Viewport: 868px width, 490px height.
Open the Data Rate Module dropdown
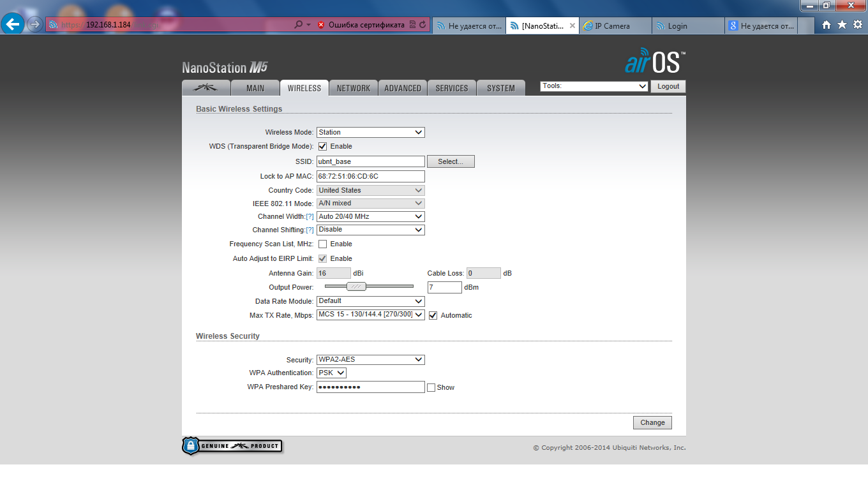(x=371, y=301)
